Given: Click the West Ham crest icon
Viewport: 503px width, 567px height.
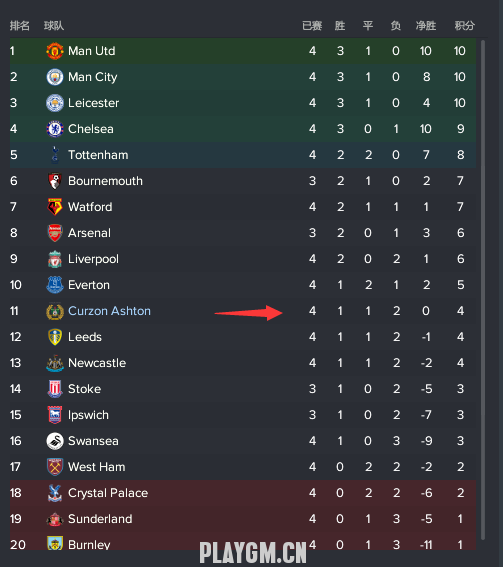Looking at the screenshot, I should tap(55, 467).
